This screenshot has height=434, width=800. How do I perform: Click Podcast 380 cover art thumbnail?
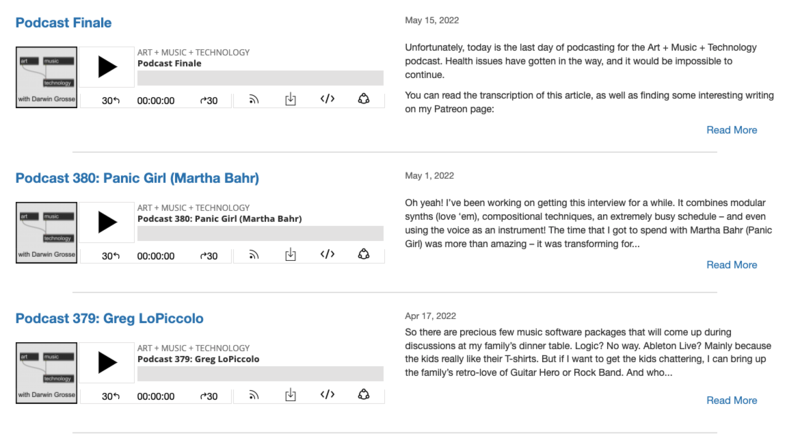click(46, 229)
